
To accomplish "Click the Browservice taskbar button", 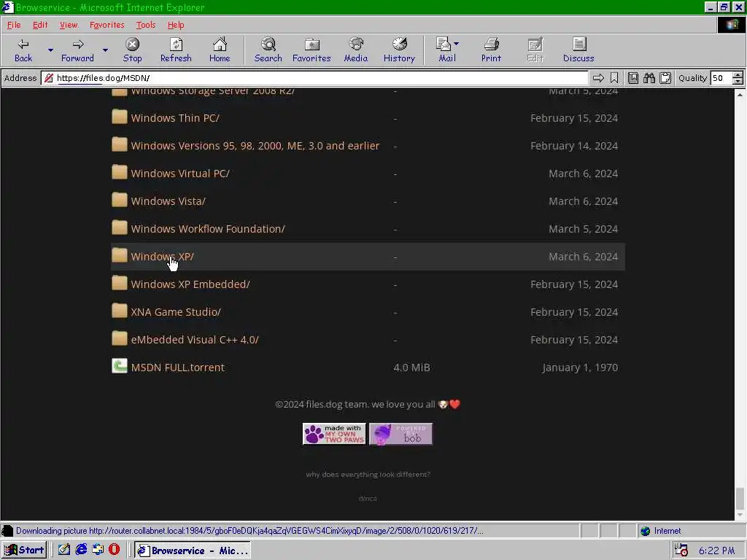I will tap(193, 551).
